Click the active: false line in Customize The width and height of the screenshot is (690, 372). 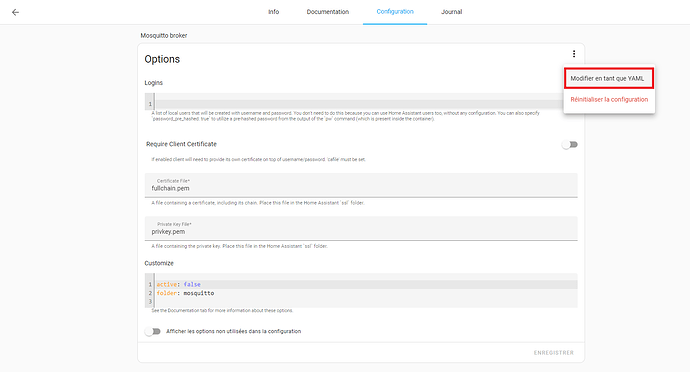[366, 284]
